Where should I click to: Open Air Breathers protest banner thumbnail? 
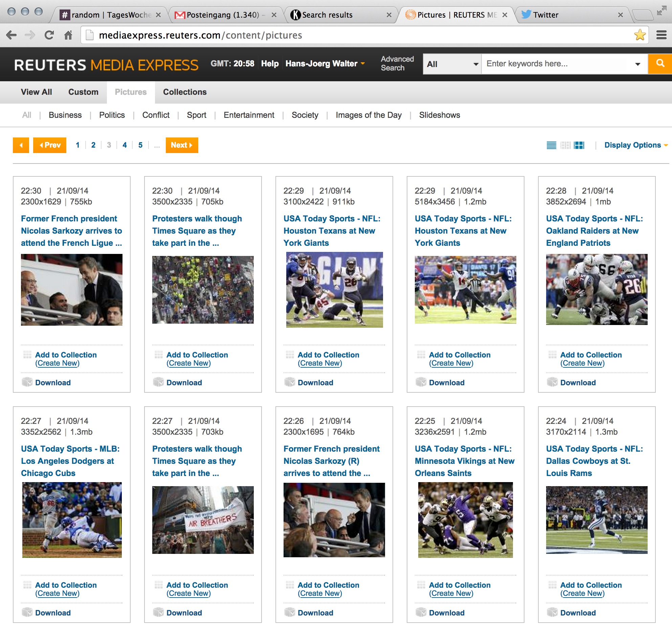tap(203, 520)
